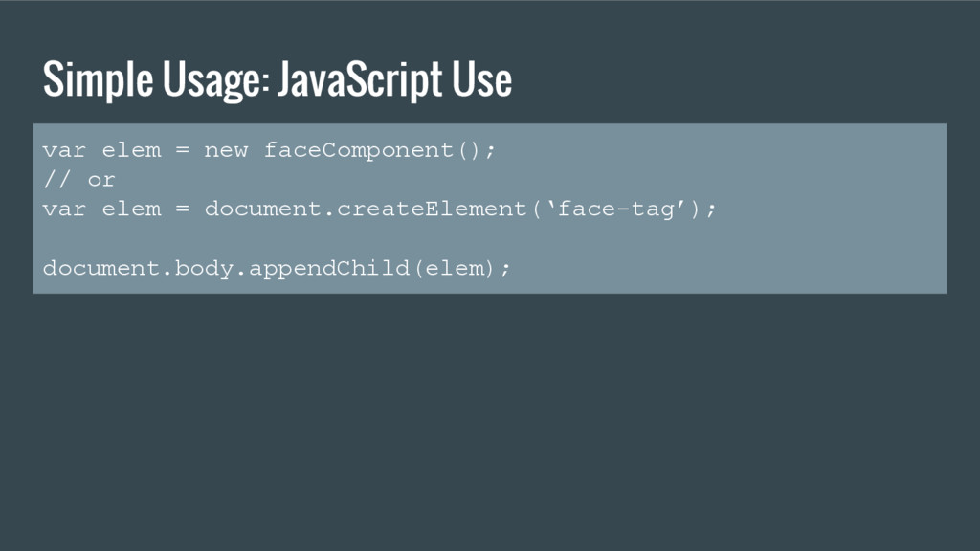Click "body" in document.body.appendChild
Screen dimensions: 980x551
[x=204, y=268]
